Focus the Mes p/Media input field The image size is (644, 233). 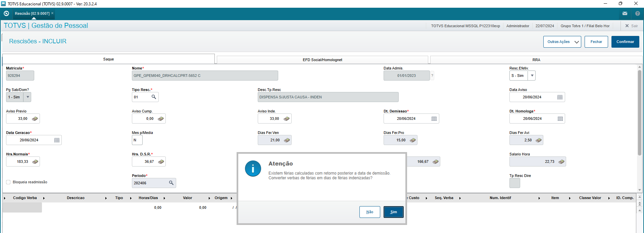click(x=137, y=140)
